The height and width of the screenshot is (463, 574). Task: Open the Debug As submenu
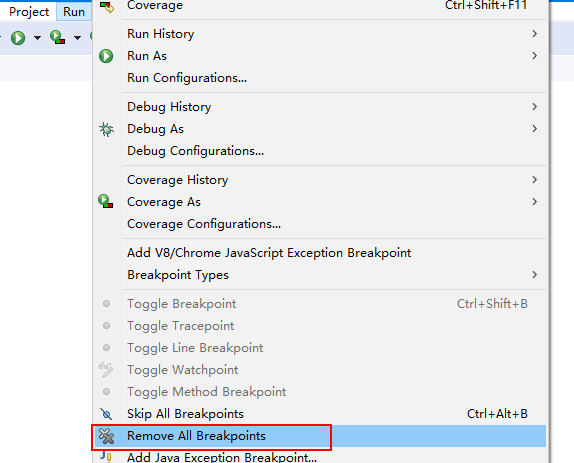(x=320, y=129)
